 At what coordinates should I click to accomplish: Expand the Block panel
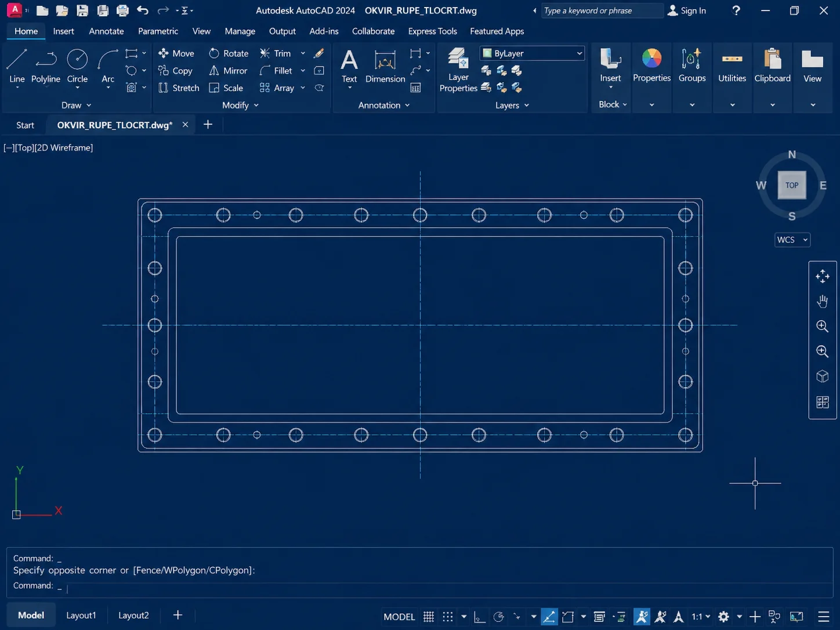click(613, 104)
